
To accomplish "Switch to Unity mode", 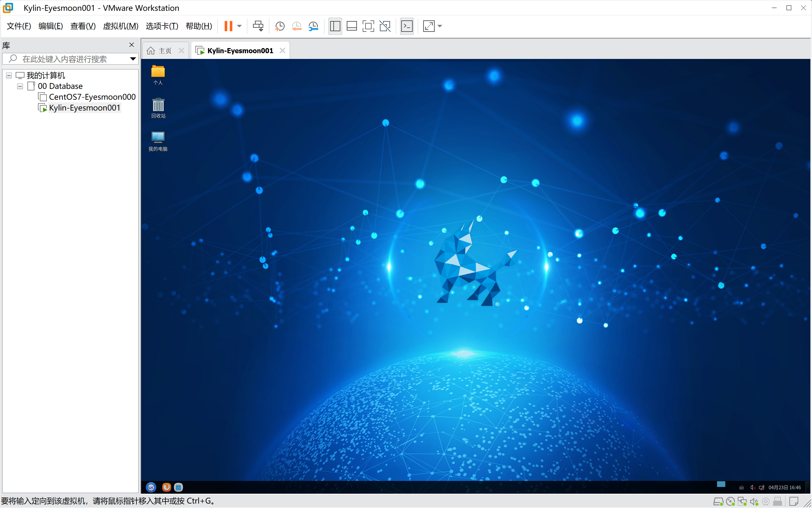I will tap(385, 26).
